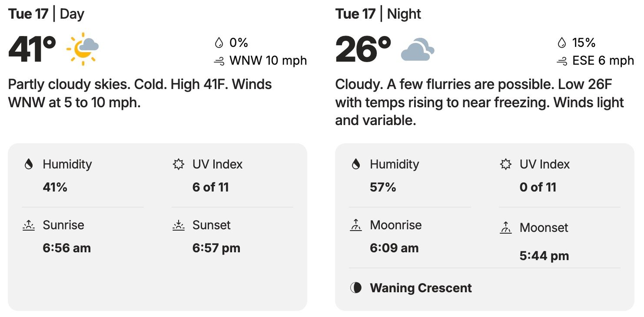Click the raindrop icon beside 0%
This screenshot has height=317, width=644.
coord(219,43)
